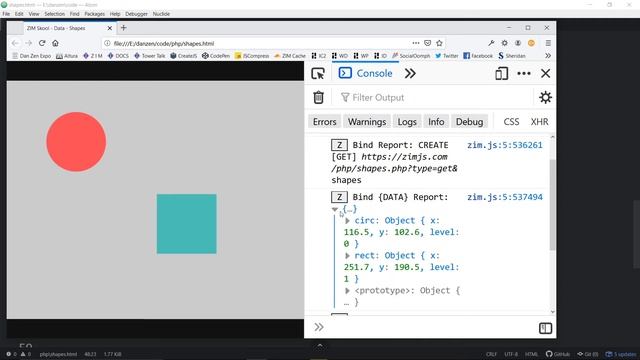Expand the circ object entry

click(x=347, y=221)
